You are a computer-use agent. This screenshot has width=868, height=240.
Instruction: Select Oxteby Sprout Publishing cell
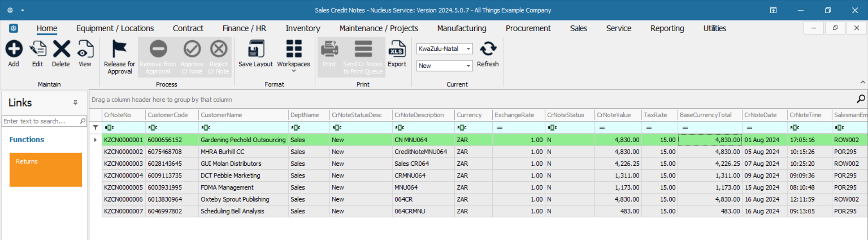(x=243, y=199)
